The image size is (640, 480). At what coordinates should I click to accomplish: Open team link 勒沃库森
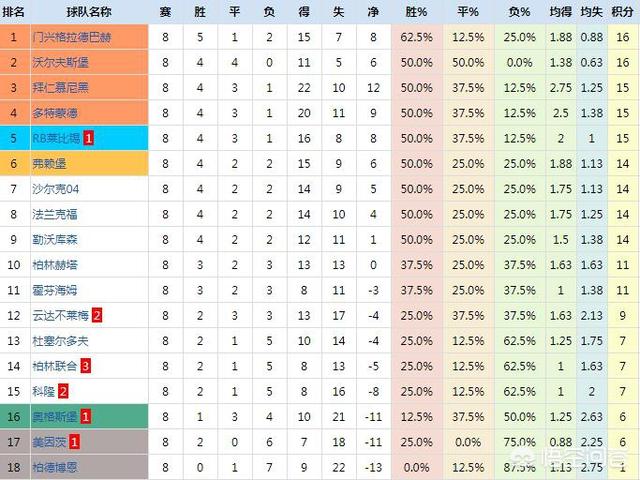pos(55,240)
